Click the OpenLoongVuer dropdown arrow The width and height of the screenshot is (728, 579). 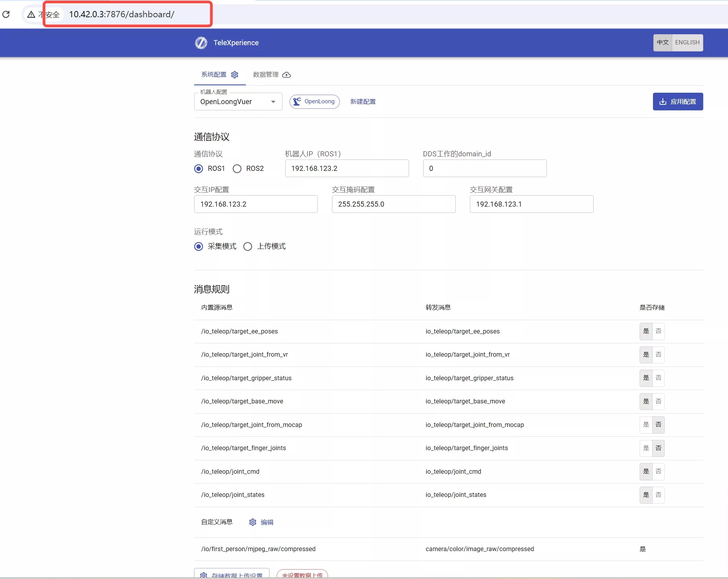pos(273,102)
